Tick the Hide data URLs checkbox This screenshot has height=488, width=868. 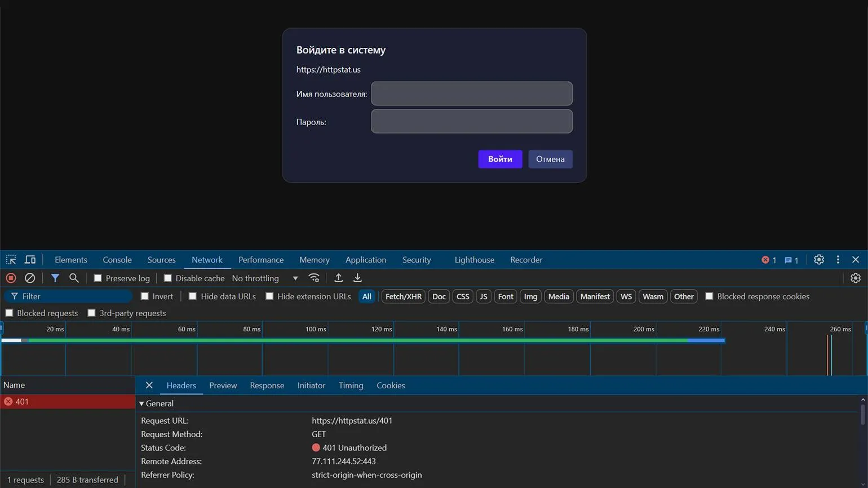click(193, 296)
